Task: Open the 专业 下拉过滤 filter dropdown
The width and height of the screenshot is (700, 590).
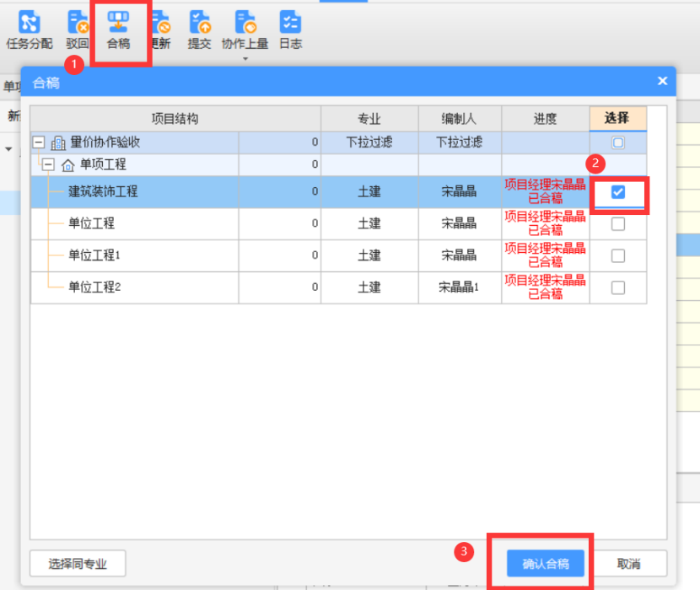Action: point(369,142)
